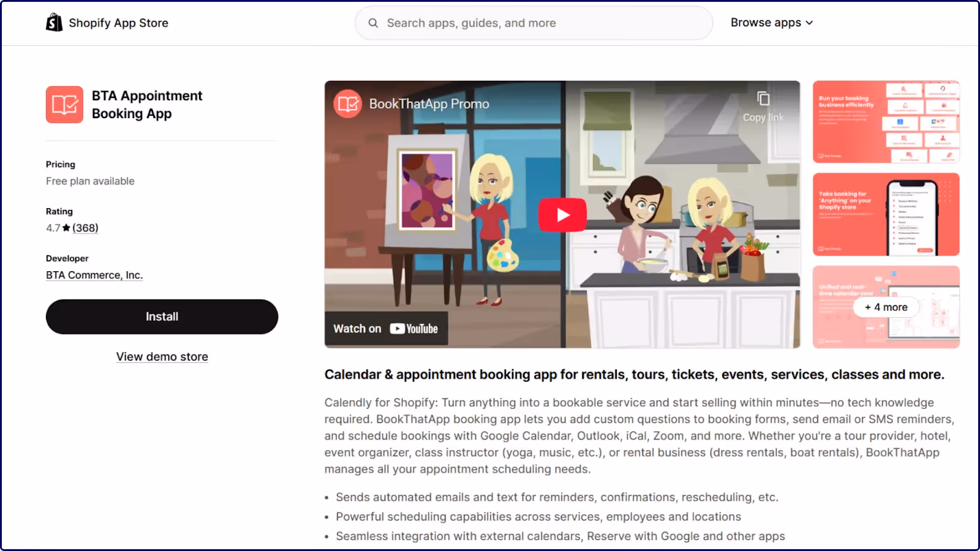This screenshot has width=980, height=551.
Task: Click Watch on YouTube button
Action: tap(386, 329)
